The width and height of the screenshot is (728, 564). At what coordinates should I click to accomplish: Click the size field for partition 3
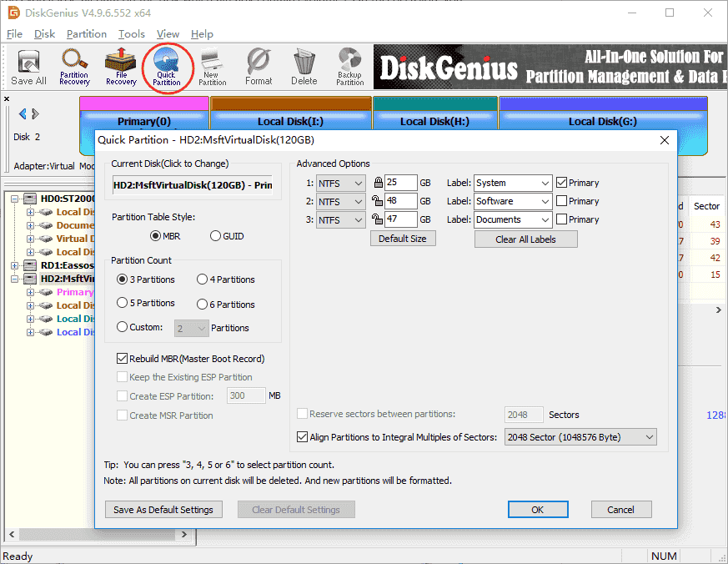tap(401, 219)
